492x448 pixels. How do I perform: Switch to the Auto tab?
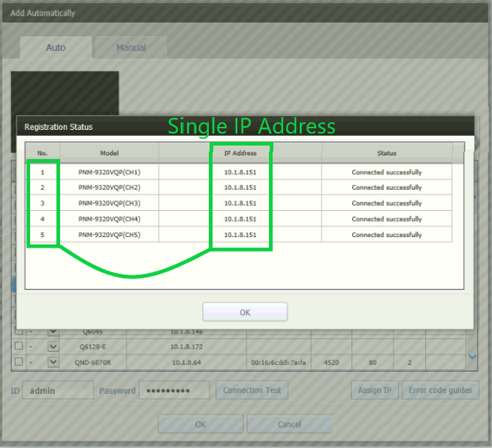point(56,48)
